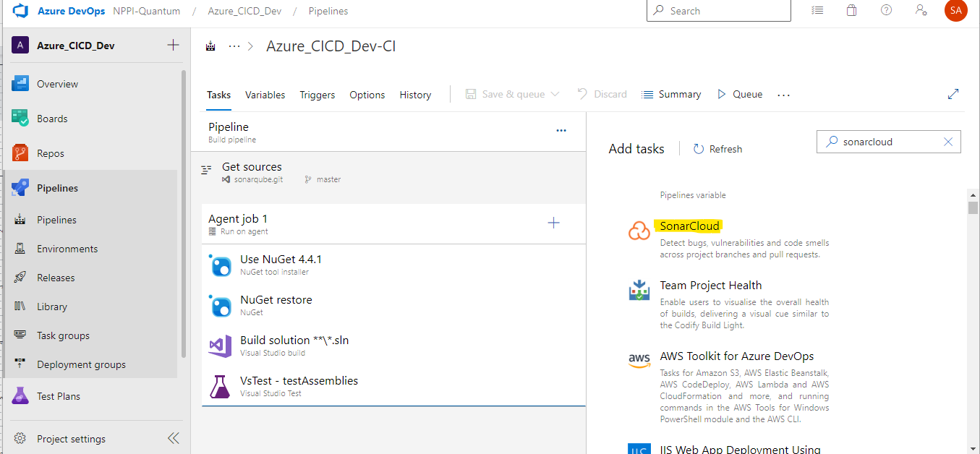980x454 pixels.
Task: Click the Environments sidebar icon
Action: (x=20, y=249)
